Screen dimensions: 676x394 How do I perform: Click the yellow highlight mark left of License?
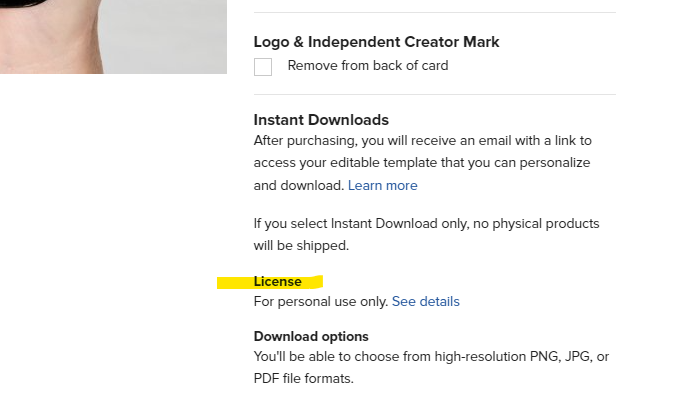tap(235, 283)
